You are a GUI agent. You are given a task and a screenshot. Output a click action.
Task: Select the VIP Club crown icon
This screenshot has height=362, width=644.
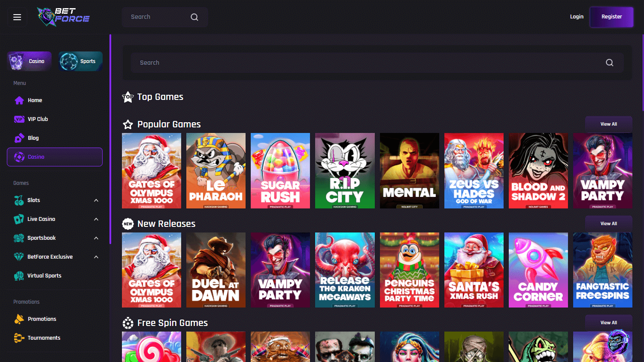pyautogui.click(x=19, y=119)
